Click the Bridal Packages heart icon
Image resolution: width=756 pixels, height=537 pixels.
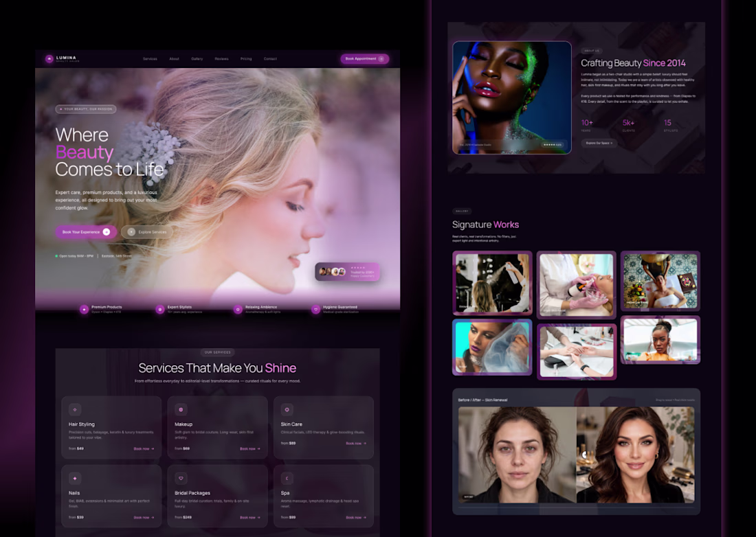[181, 478]
